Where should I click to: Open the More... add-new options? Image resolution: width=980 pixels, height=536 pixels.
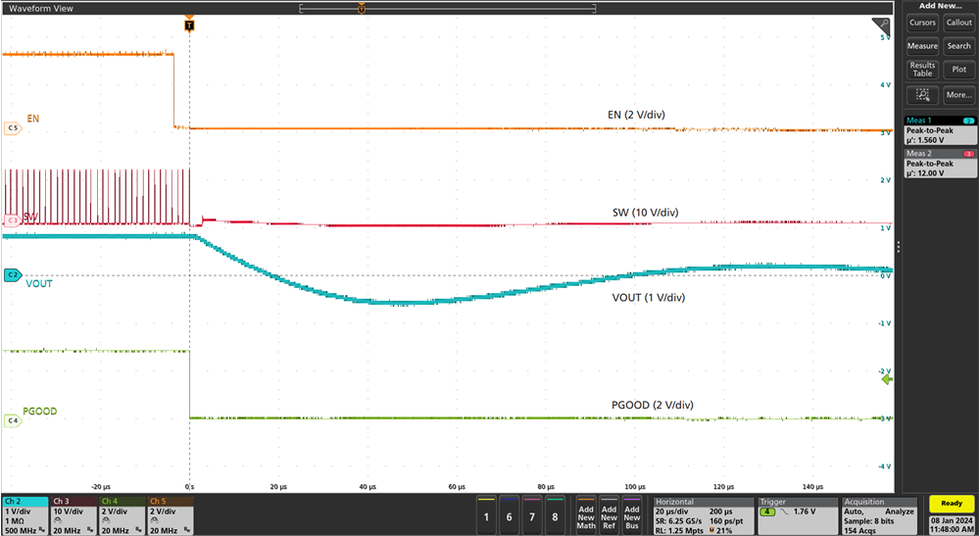958,95
